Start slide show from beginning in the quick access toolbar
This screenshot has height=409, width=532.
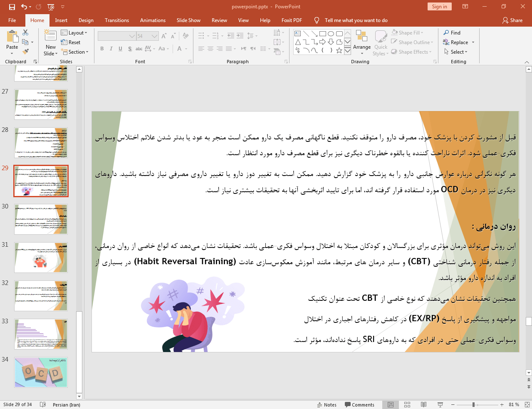click(51, 7)
